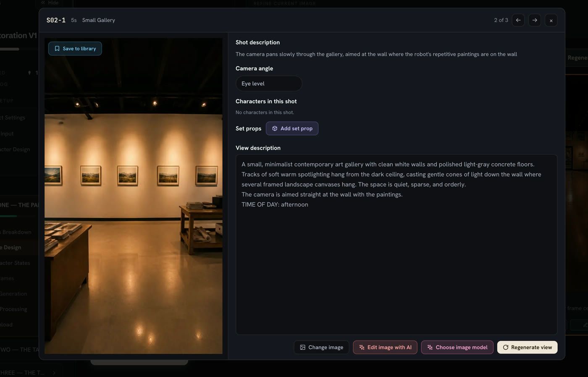Click the sparkle icon on Edit image with AI
The image size is (588, 377).
(362, 347)
